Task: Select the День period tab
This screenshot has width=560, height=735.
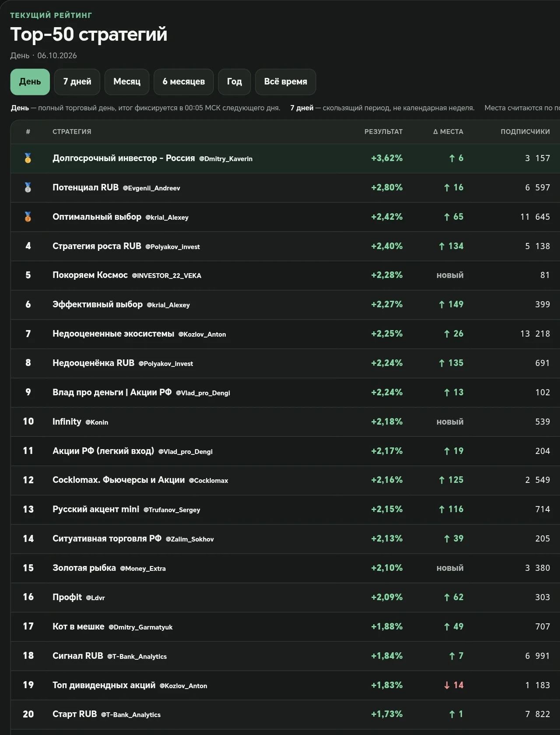Action: (x=30, y=82)
